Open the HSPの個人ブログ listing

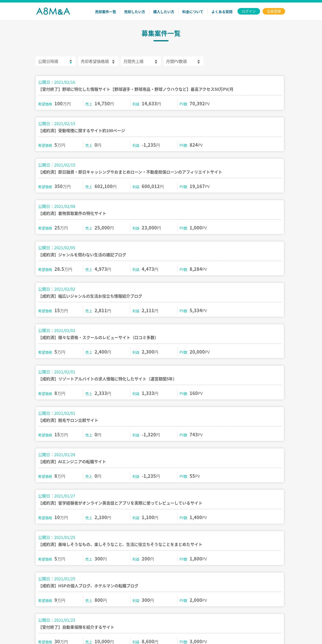click(160, 589)
